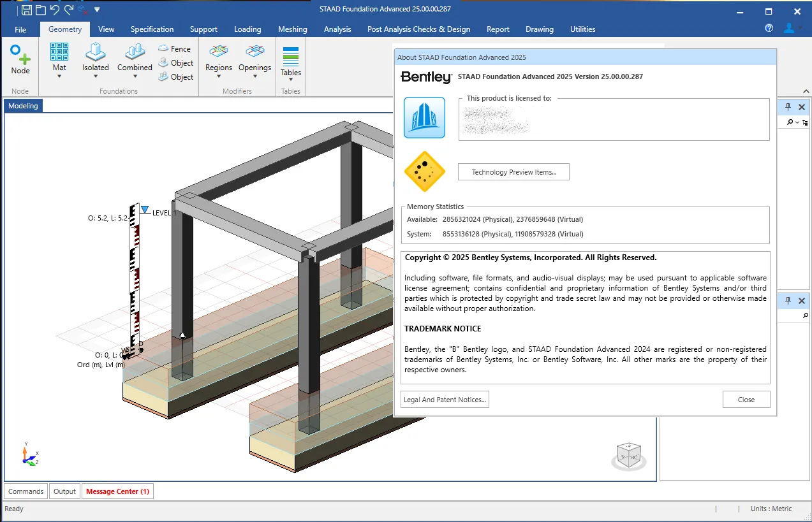
Task: Select the Geometry ribbon tab
Action: pyautogui.click(x=65, y=29)
